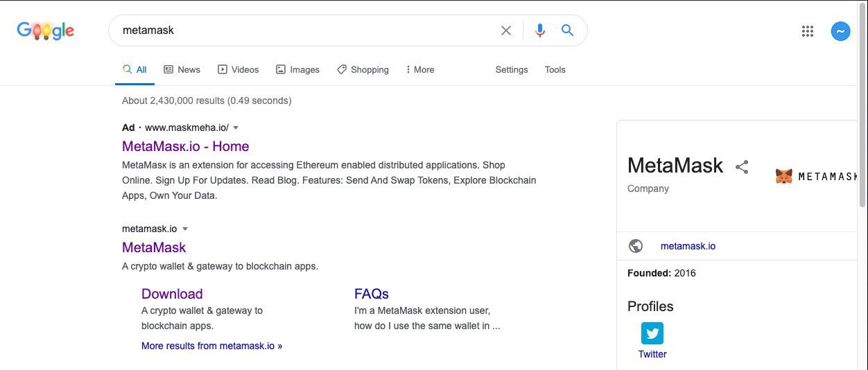Viewport: 868px width, 370px height.
Task: Select the All results tab
Action: 134,69
